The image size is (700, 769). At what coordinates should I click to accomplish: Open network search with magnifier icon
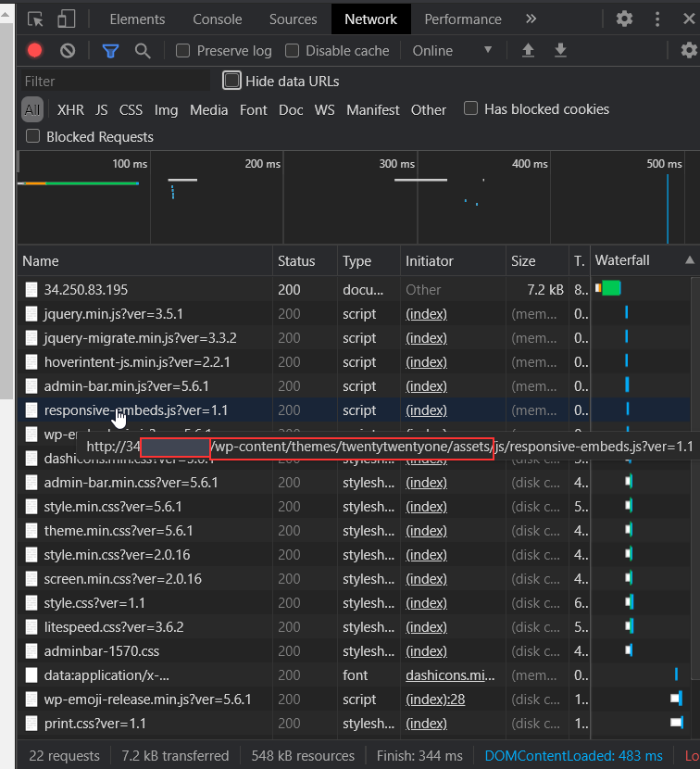pyautogui.click(x=143, y=51)
